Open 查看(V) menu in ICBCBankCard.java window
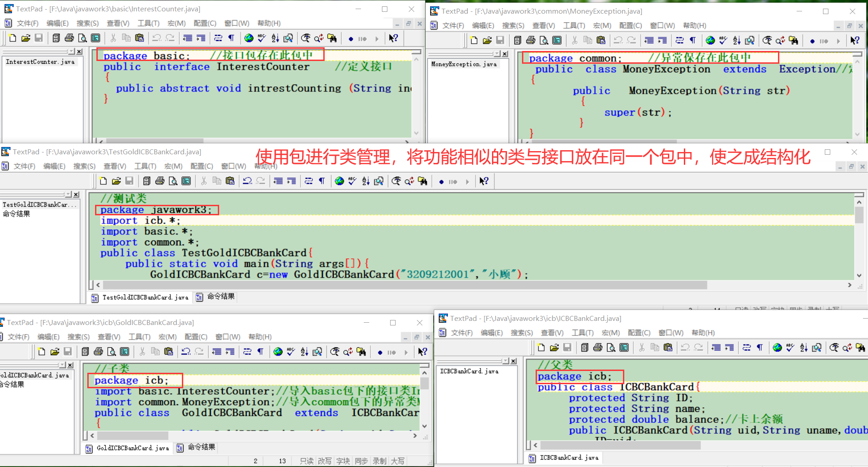 tap(552, 333)
